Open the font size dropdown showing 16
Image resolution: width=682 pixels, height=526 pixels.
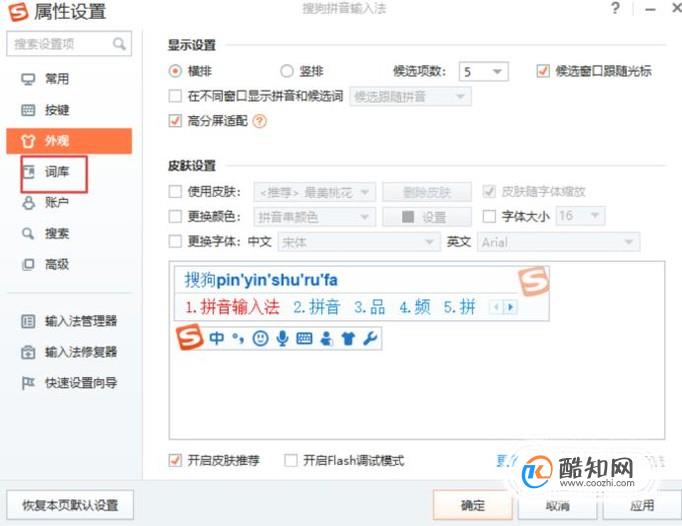tap(581, 215)
